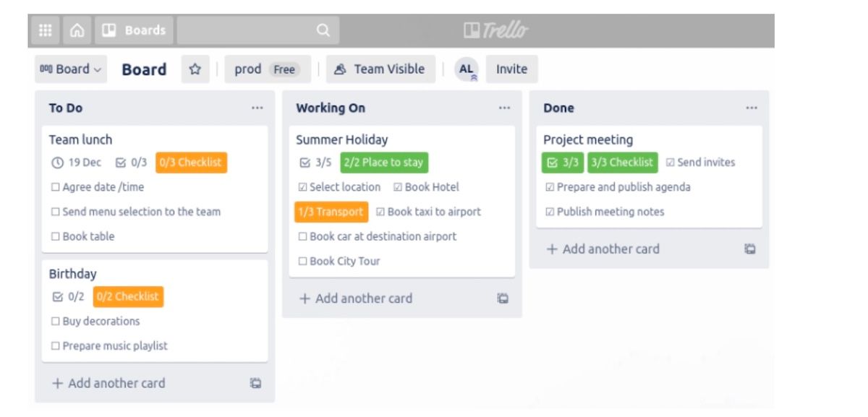Open the Working On list actions menu
The width and height of the screenshot is (868, 417).
coord(504,108)
